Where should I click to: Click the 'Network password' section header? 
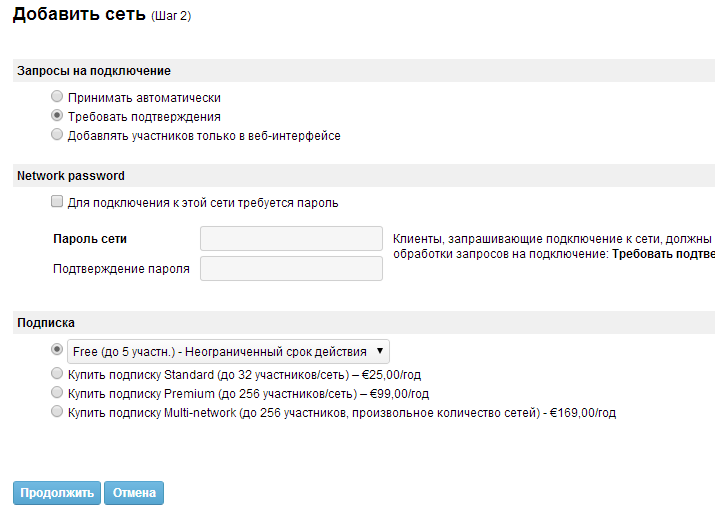pos(71,176)
